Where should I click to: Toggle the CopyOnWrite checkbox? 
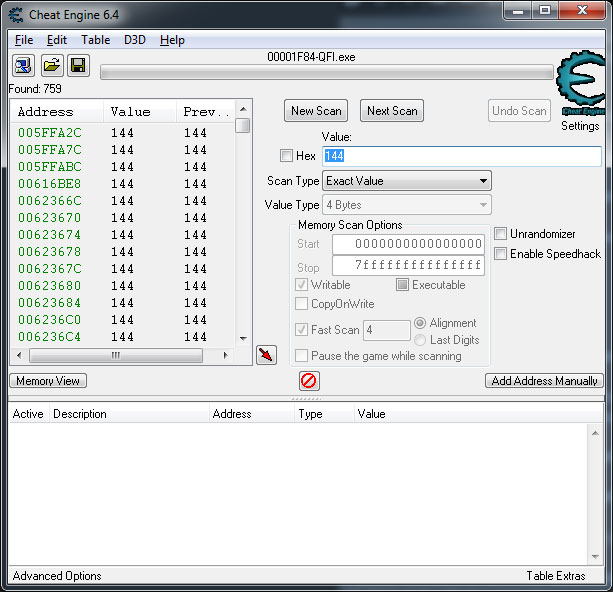pos(301,303)
